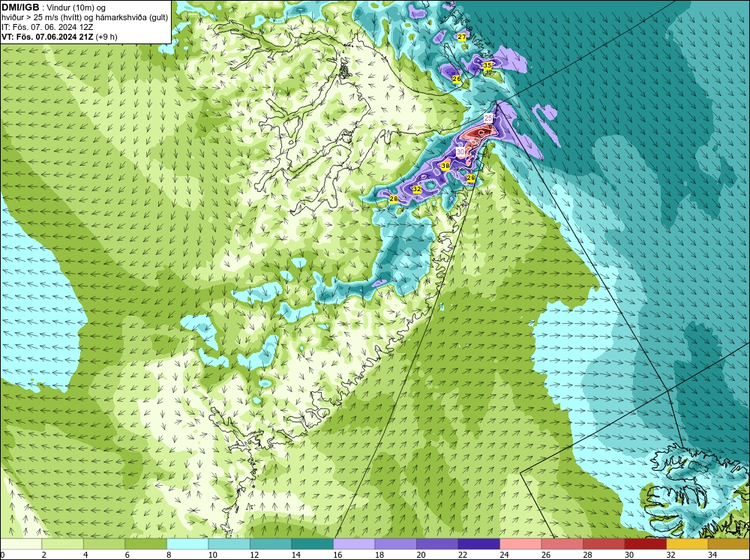
Task: Click the legend scale number 8
Action: coord(169,555)
